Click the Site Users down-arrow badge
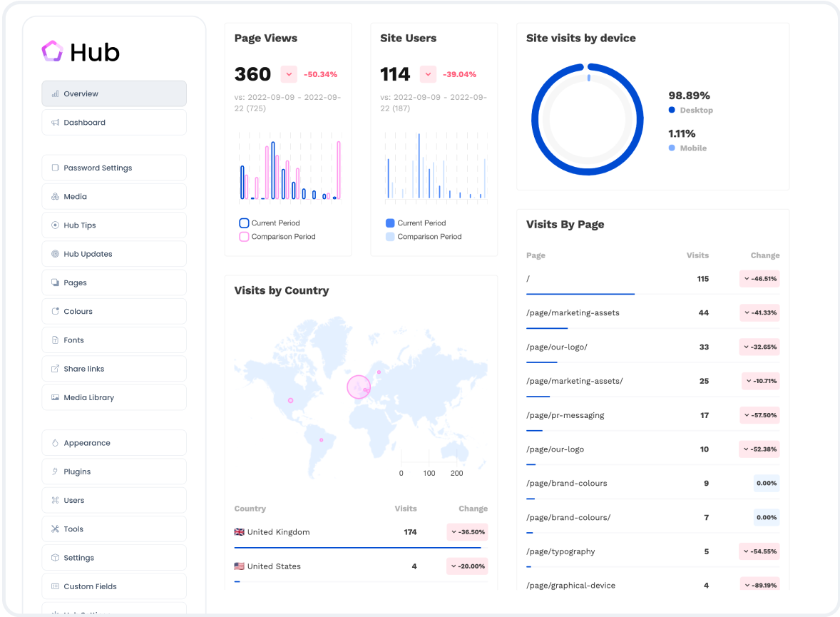This screenshot has width=840, height=617. [428, 74]
